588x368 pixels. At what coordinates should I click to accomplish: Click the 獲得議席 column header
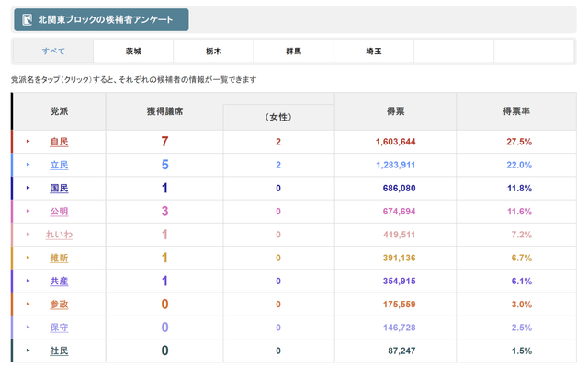[164, 110]
